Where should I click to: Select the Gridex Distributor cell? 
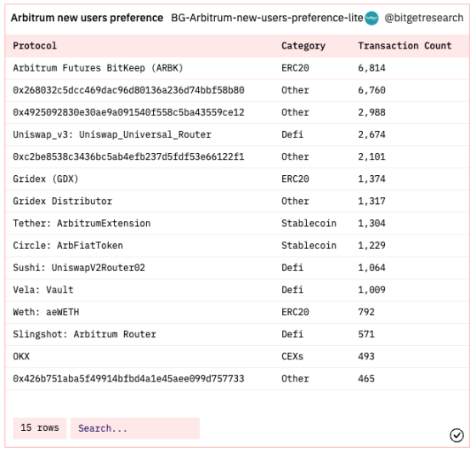(x=62, y=201)
